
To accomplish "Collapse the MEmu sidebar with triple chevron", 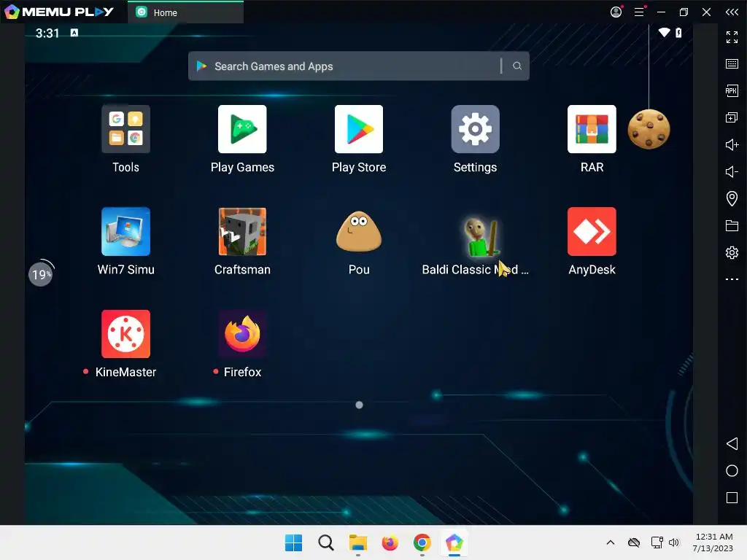I will pyautogui.click(x=732, y=12).
